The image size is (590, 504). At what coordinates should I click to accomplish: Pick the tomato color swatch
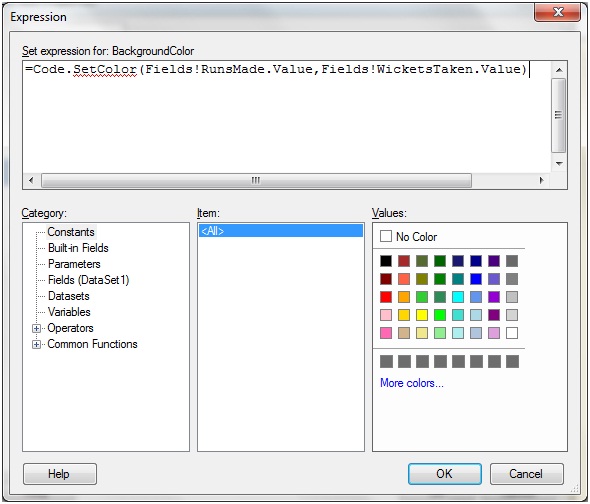point(404,279)
